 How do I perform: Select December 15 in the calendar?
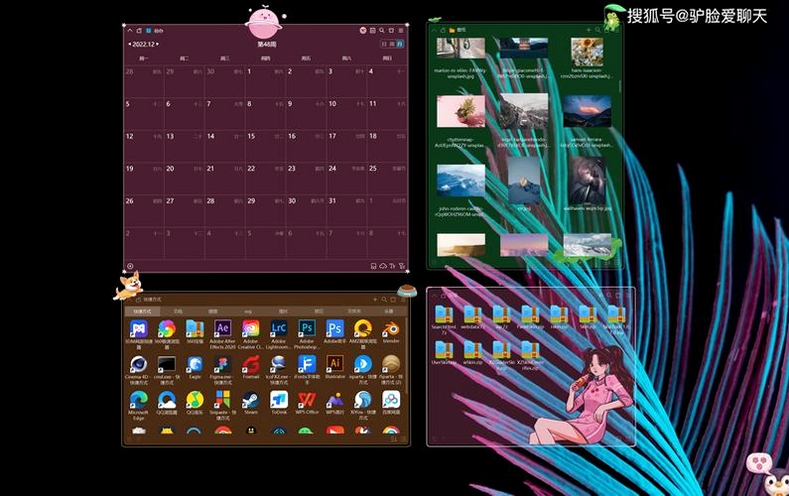266,146
